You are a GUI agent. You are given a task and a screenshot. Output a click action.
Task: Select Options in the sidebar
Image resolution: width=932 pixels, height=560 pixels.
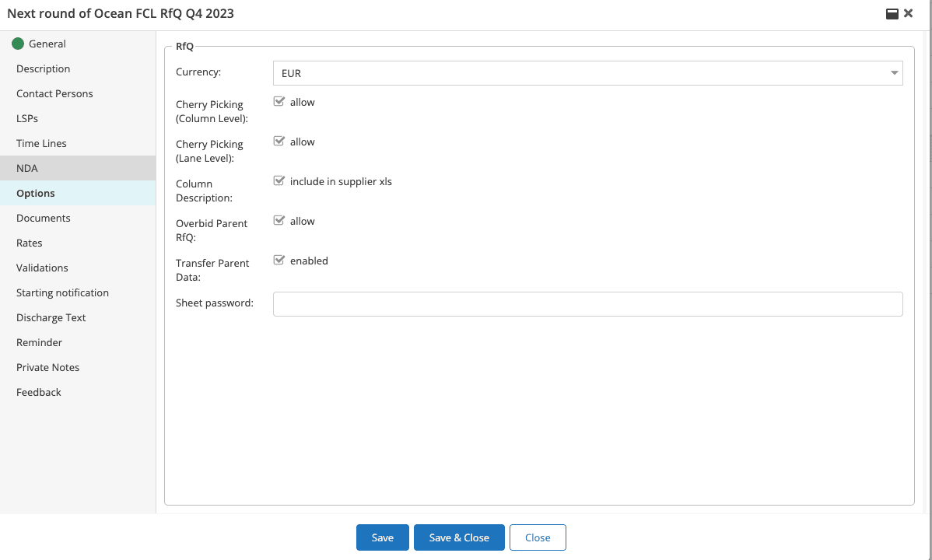coord(78,193)
